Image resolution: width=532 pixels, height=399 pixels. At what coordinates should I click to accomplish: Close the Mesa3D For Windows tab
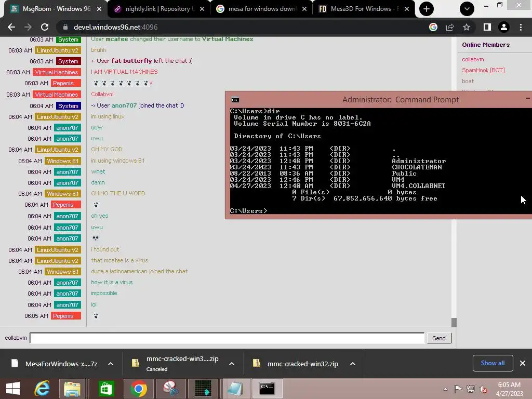click(x=407, y=9)
